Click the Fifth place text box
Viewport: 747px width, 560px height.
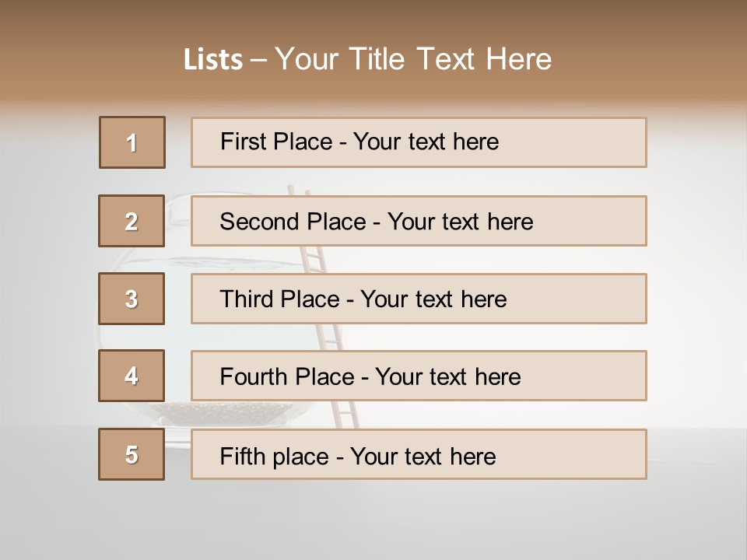(x=419, y=454)
